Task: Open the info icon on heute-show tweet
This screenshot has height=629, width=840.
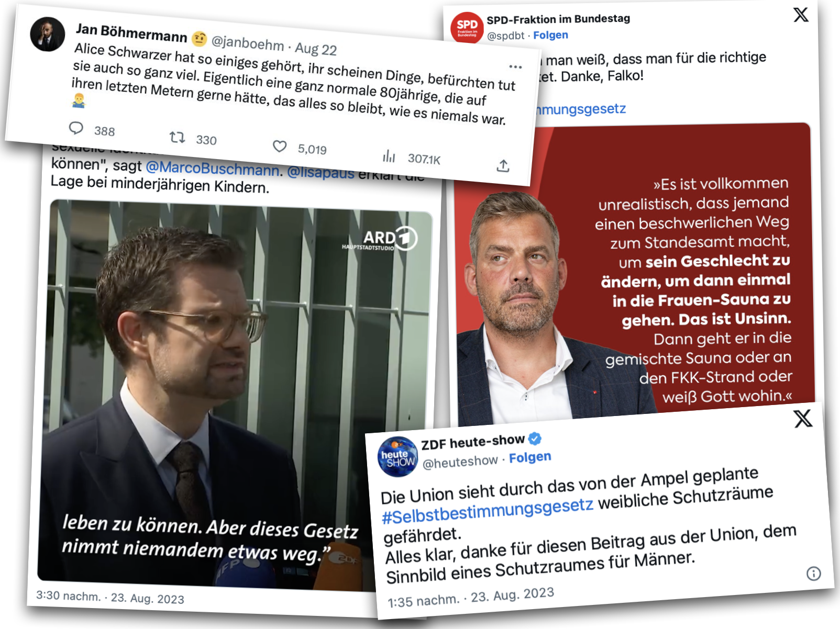Action: point(813,574)
